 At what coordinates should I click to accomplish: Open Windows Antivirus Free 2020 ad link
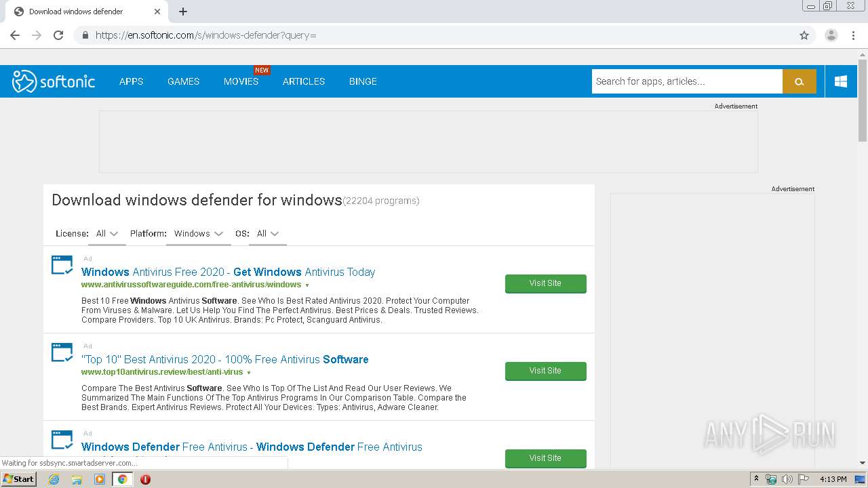[228, 272]
